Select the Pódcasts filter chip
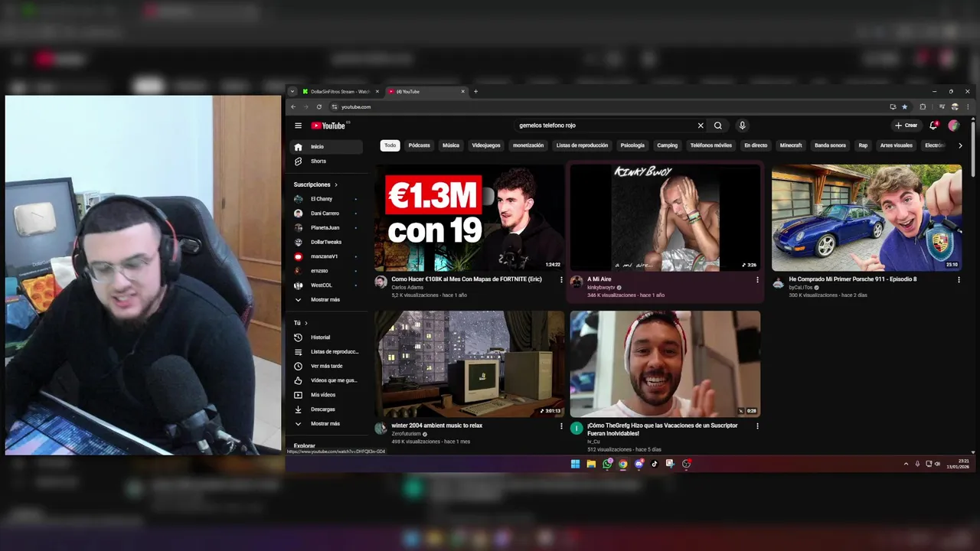Viewport: 980px width, 551px height. click(419, 145)
